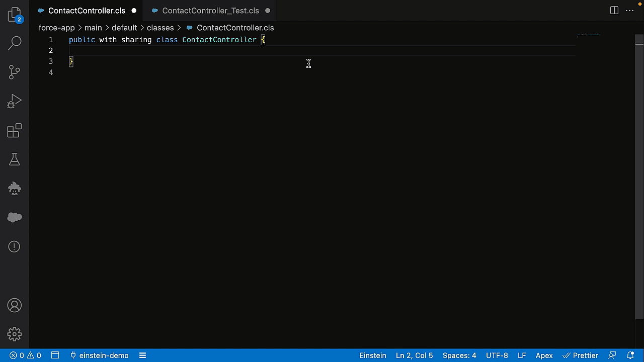644x362 pixels.
Task: Click the default breadcrumb segment
Action: 124,28
